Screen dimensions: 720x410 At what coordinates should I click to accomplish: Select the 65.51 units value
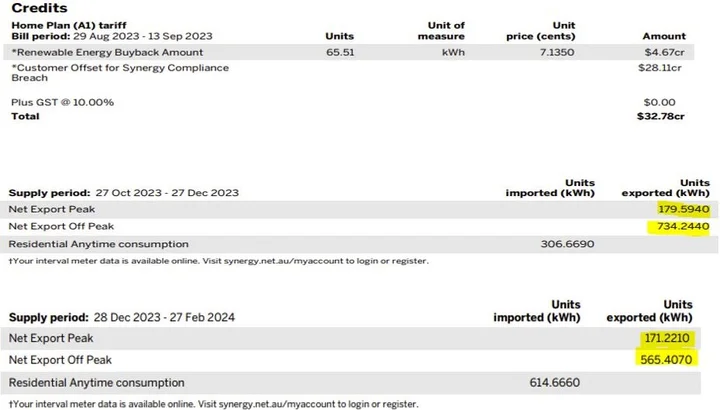pos(340,52)
